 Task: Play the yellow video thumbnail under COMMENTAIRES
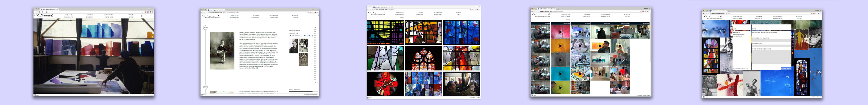point(561,87)
